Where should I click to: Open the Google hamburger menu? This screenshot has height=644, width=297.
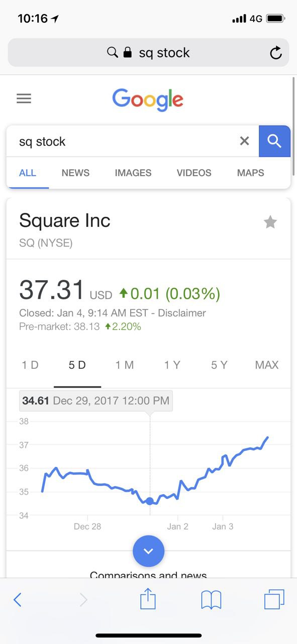(24, 98)
